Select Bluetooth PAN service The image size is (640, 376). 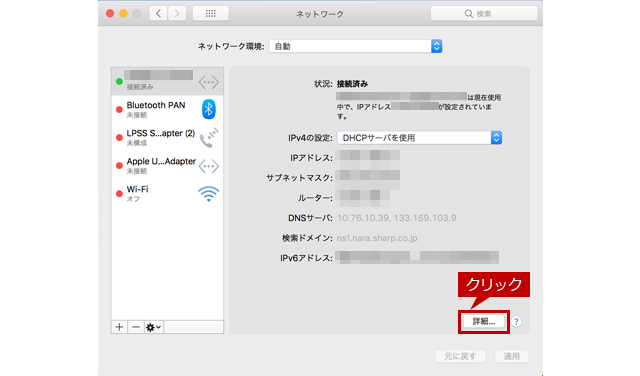click(167, 109)
